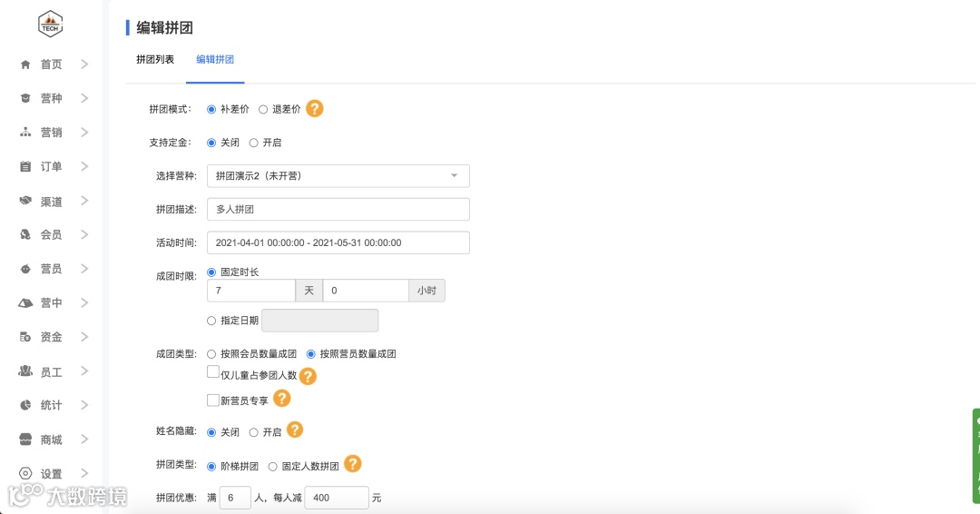The height and width of the screenshot is (514, 980).
Task: Expand the 商城 menu chevron
Action: 84,439
